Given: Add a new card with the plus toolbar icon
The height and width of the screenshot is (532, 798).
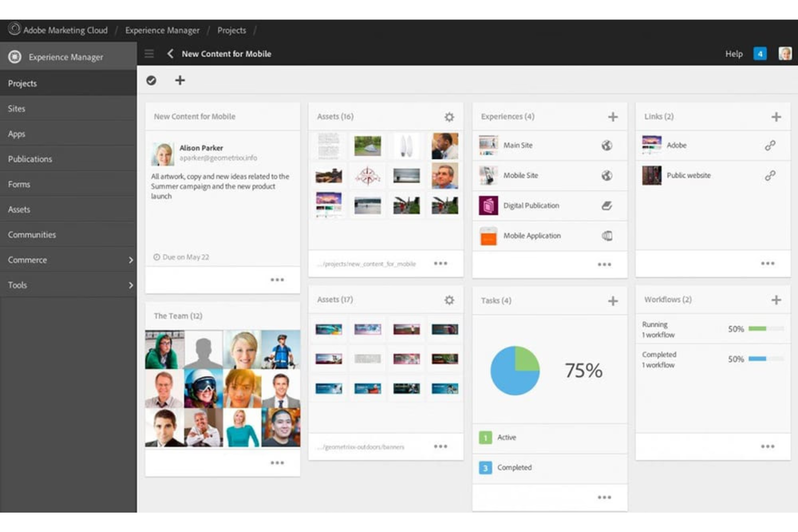Looking at the screenshot, I should pos(179,80).
